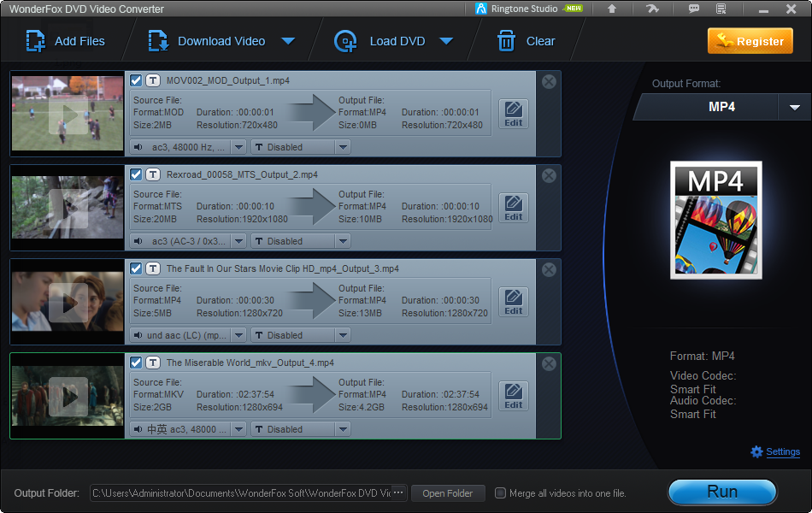Click the Clear label in toolbar
This screenshot has height=513, width=812.
coord(541,41)
